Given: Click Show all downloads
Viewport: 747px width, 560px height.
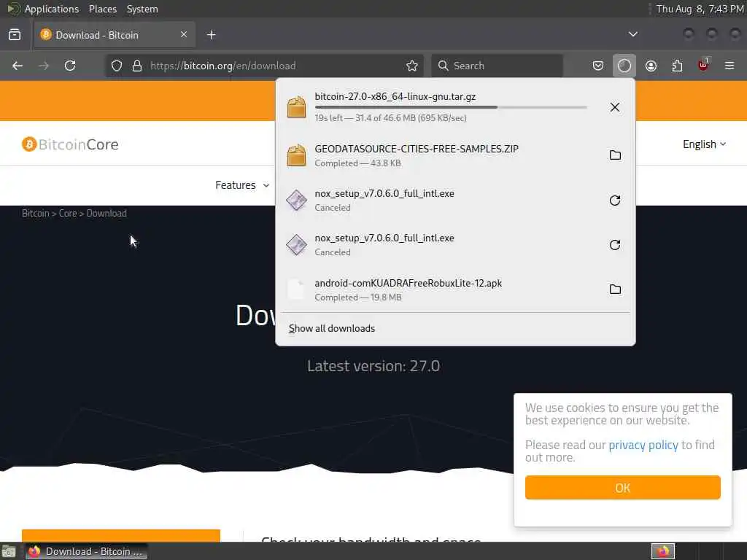Looking at the screenshot, I should [x=332, y=329].
